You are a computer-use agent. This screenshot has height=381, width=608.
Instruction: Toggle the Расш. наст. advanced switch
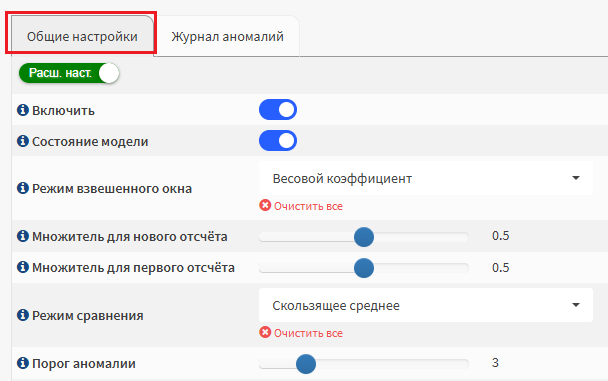pos(69,73)
